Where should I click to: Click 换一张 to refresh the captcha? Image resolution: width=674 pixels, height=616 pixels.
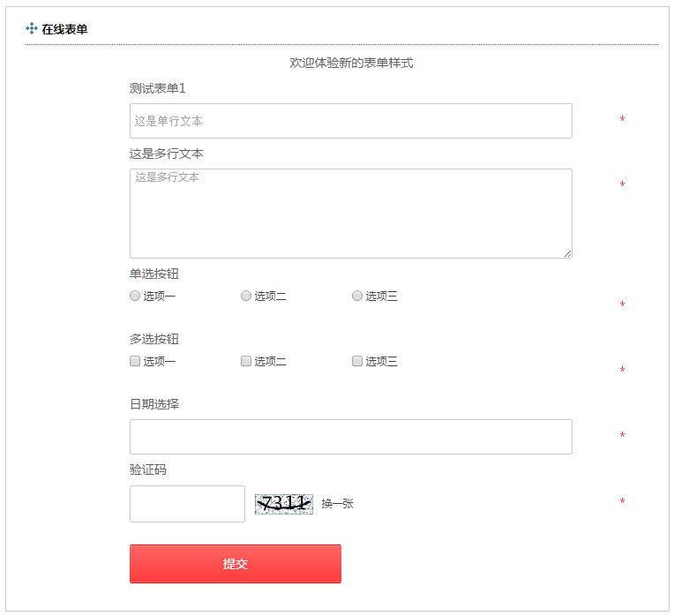coord(337,504)
